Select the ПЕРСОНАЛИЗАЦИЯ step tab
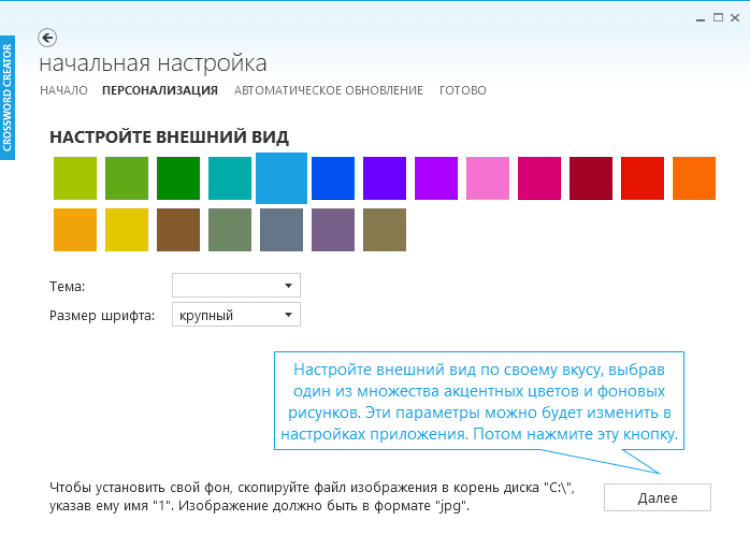Image resolution: width=750 pixels, height=535 pixels. [x=160, y=90]
